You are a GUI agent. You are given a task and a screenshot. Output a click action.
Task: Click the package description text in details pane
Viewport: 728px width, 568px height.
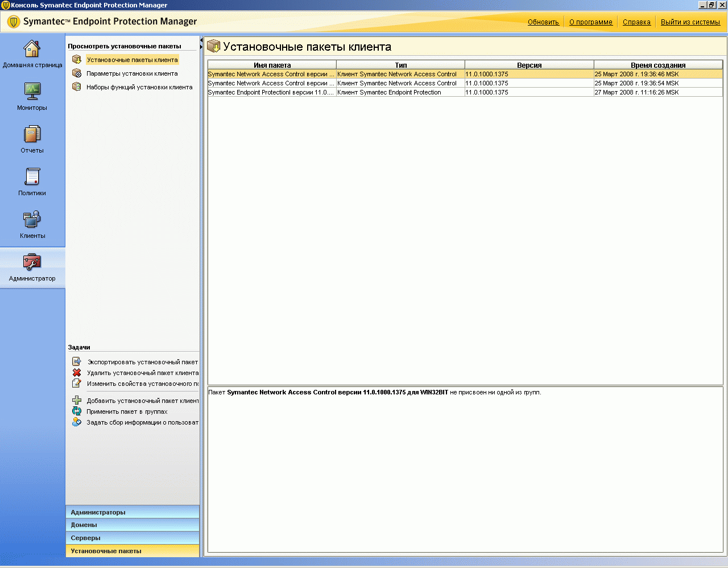click(x=375, y=392)
